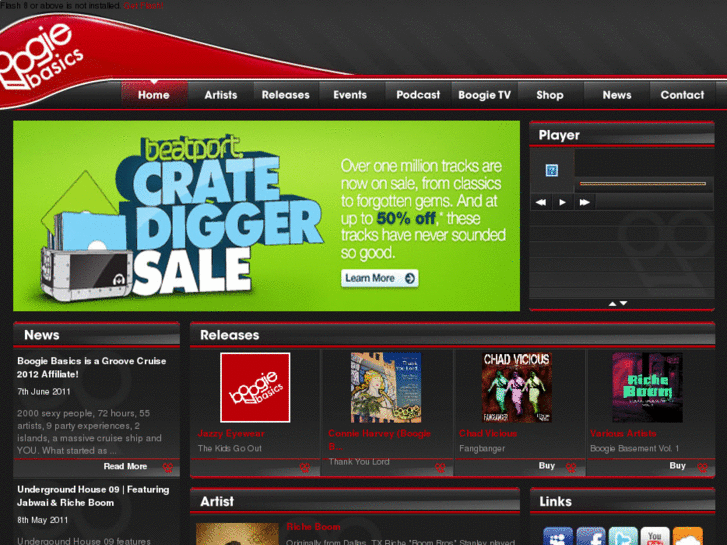Open the News navigation item
Image resolution: width=727 pixels, height=545 pixels.
617,95
